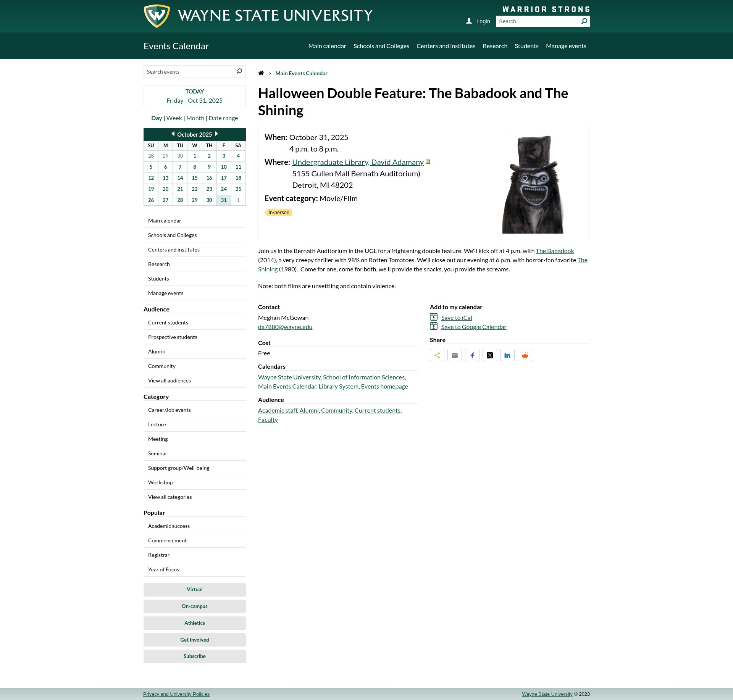The image size is (733, 700).
Task: Switch to Day view
Action: (x=157, y=118)
